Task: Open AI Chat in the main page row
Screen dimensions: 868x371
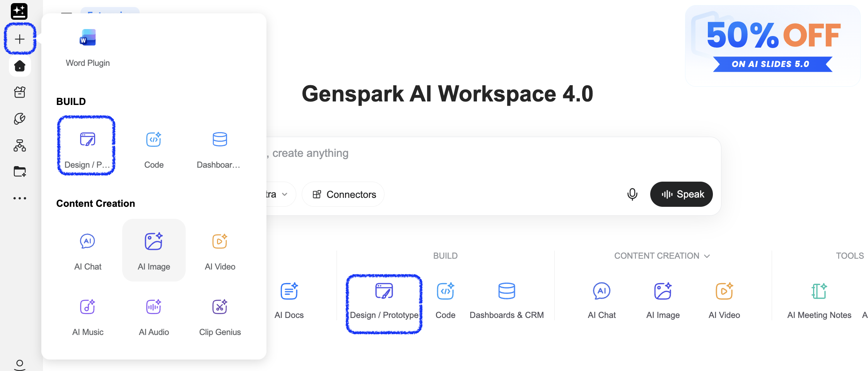Action: pyautogui.click(x=601, y=301)
